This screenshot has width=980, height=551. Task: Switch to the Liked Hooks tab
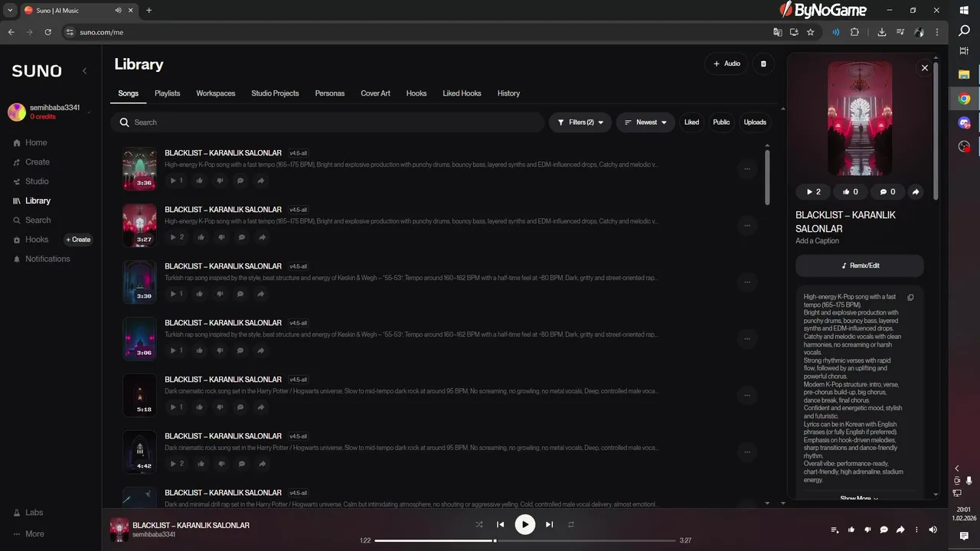pos(462,93)
